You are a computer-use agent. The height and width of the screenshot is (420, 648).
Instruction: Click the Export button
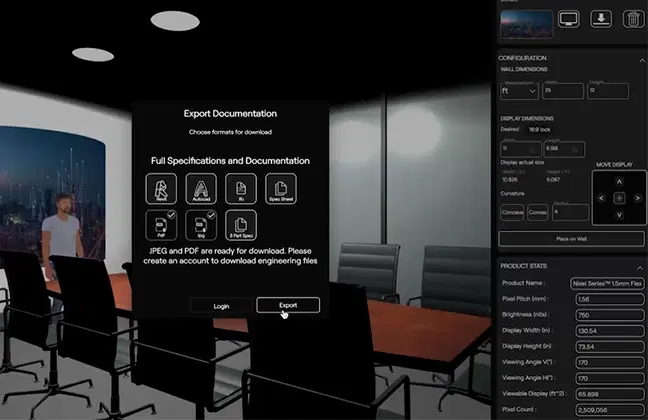pyautogui.click(x=288, y=305)
